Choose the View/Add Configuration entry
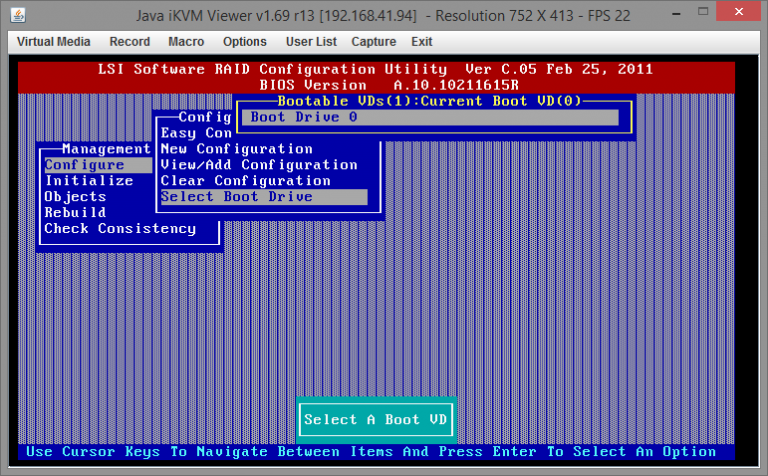The height and width of the screenshot is (476, 768). (x=259, y=165)
